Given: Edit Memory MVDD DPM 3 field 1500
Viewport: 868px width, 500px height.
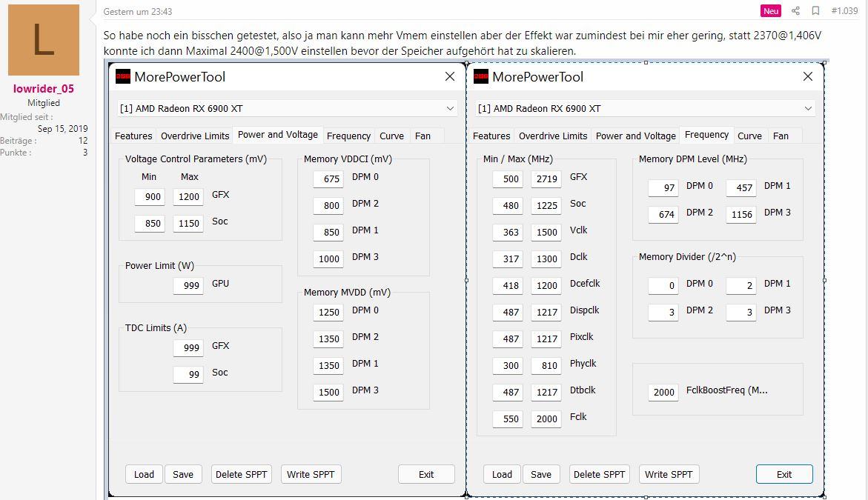Looking at the screenshot, I should [x=328, y=392].
